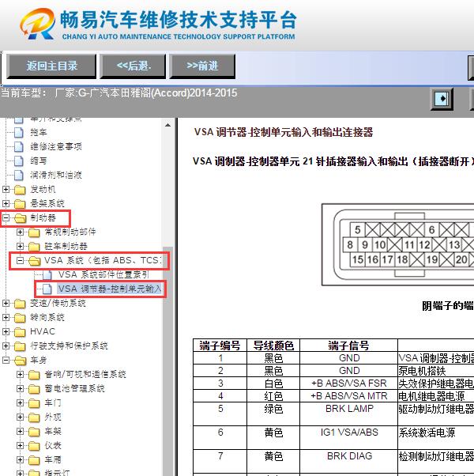The image size is (474, 476).
Task: Expand the 悬架系统 folder
Action: (x=6, y=203)
